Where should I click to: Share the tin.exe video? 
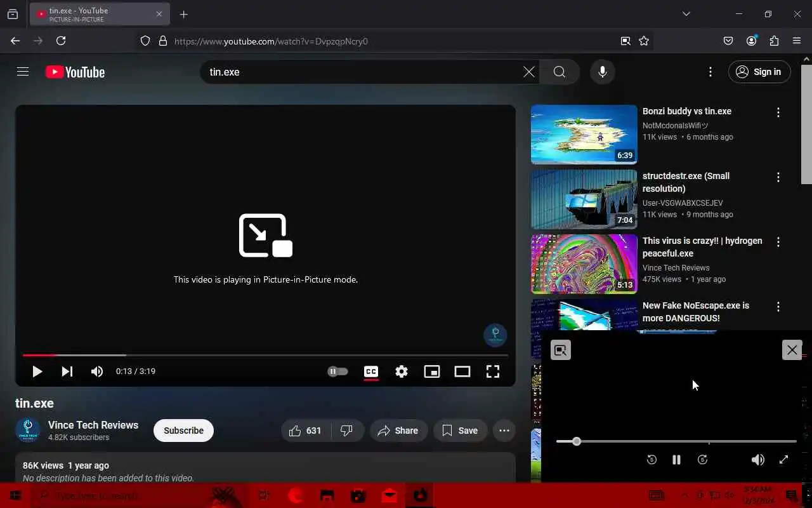tap(398, 431)
